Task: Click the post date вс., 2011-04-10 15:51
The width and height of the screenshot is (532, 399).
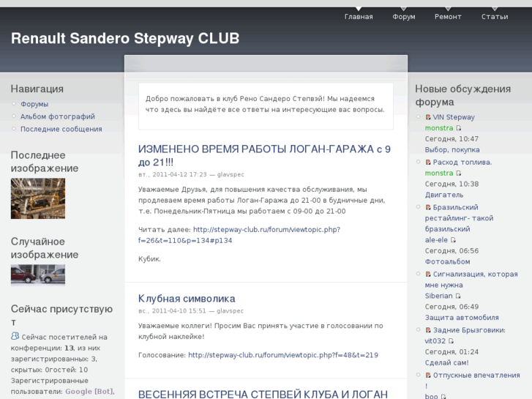Action: [x=172, y=310]
